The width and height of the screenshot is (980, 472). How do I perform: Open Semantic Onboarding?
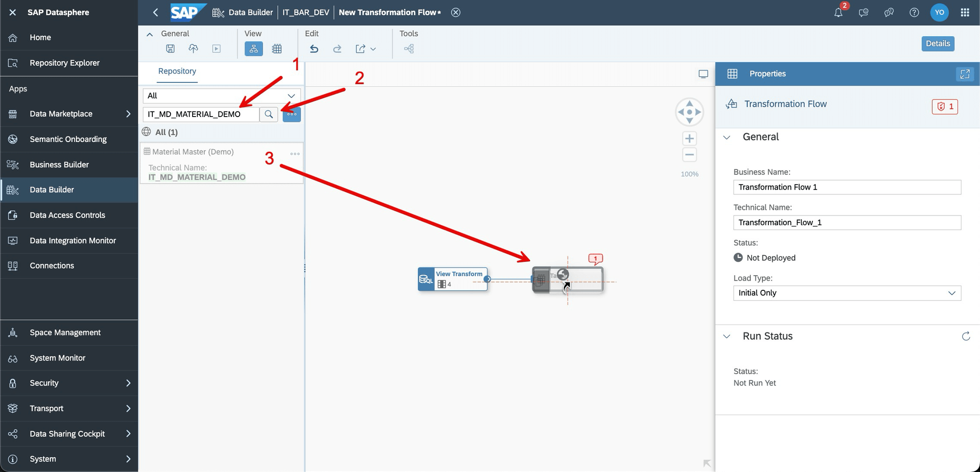[69, 139]
